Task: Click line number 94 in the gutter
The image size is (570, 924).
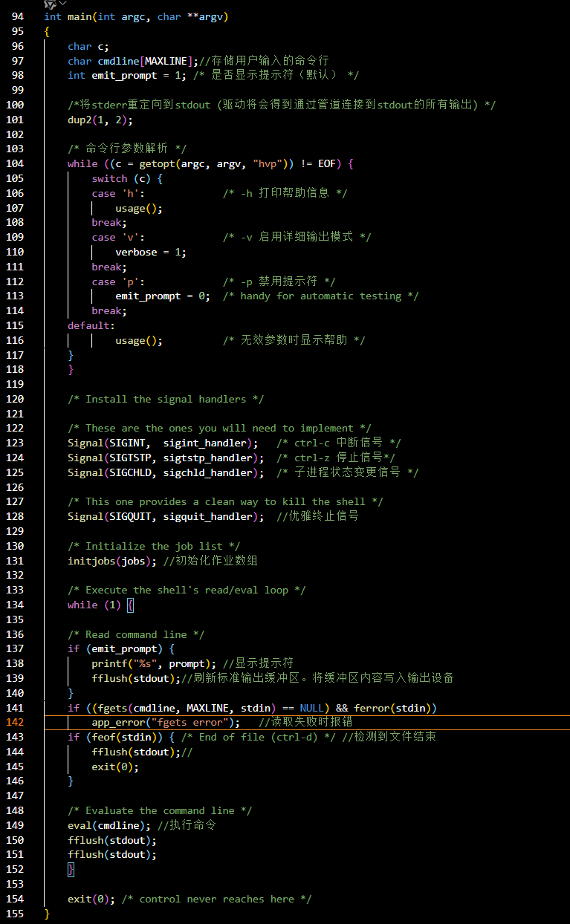Action: tap(18, 16)
